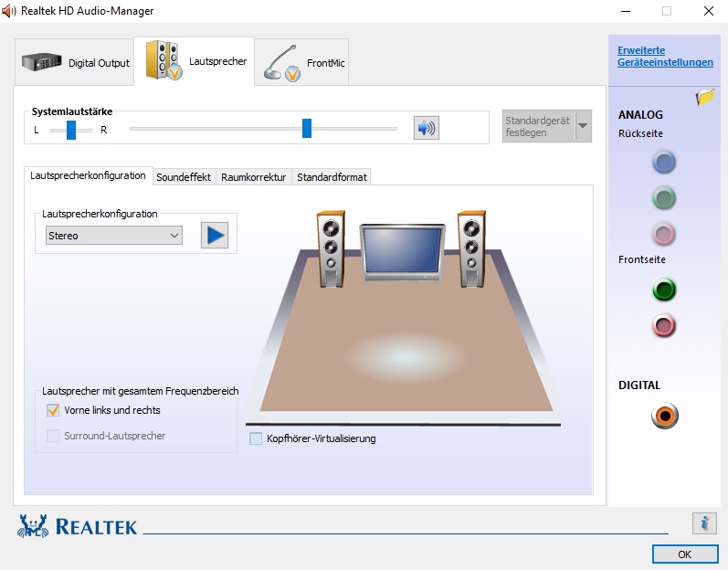Toggle Vorne links und rechts checkbox
728x570 pixels.
pos(53,410)
